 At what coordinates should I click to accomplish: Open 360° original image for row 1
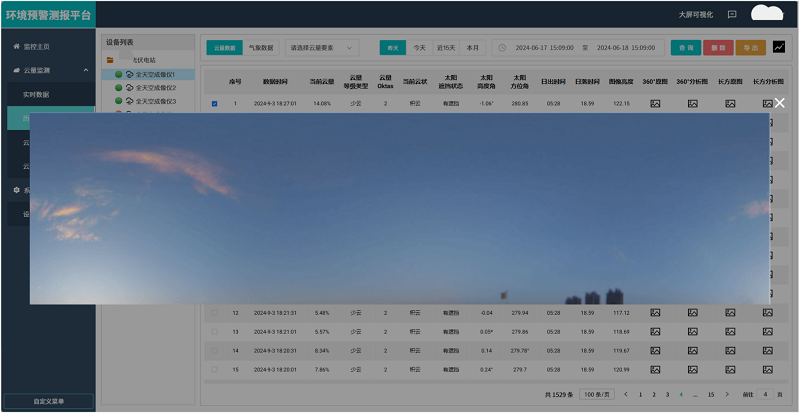tap(656, 103)
